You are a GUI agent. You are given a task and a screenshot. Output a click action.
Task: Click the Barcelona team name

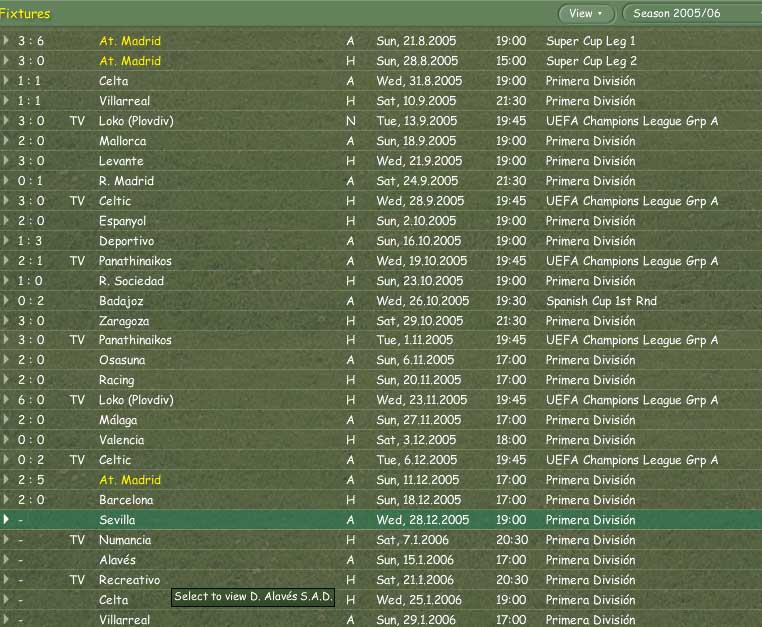126,500
